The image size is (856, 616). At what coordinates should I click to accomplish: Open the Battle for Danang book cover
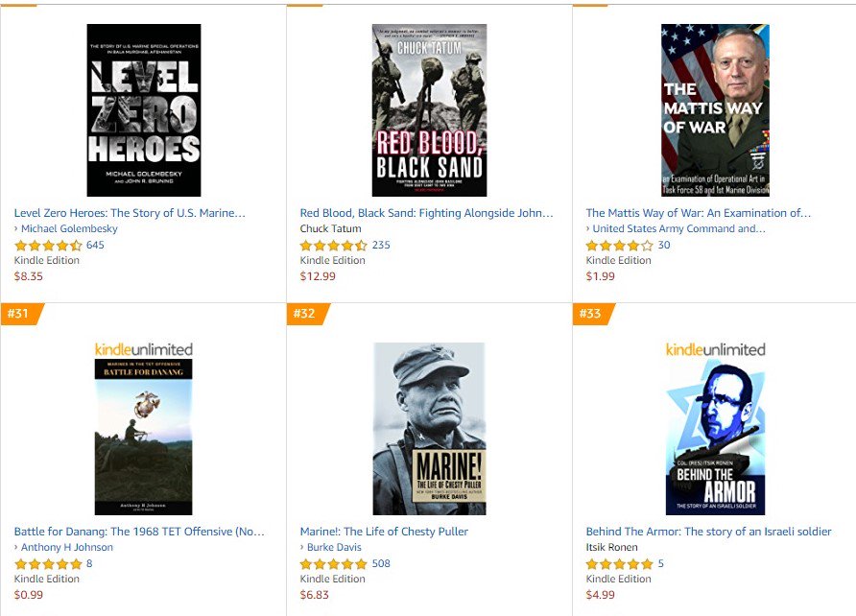coord(144,437)
